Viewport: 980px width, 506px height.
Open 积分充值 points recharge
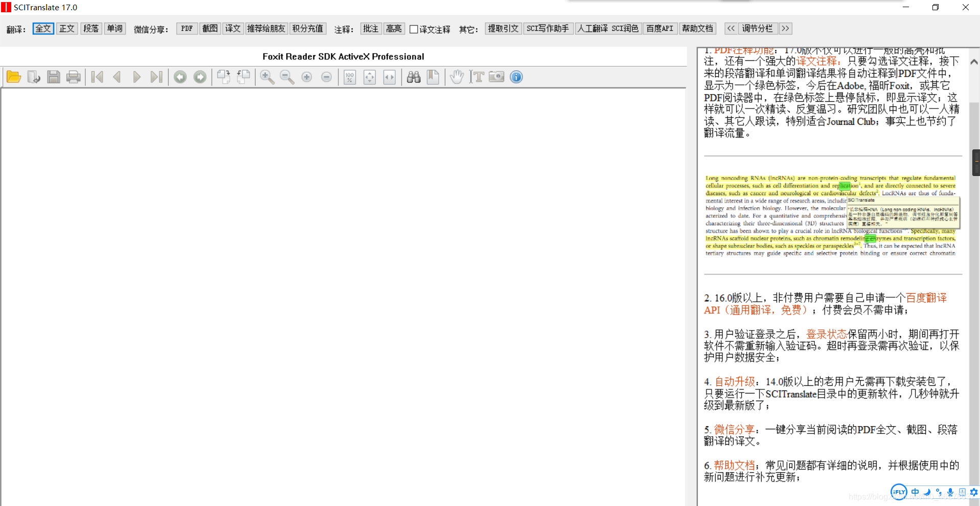(x=308, y=29)
